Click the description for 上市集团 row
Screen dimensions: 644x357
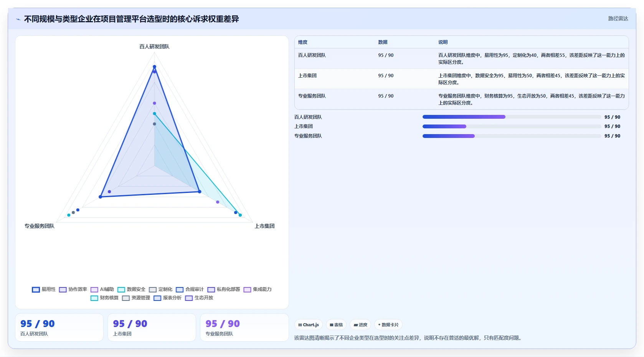click(532, 79)
